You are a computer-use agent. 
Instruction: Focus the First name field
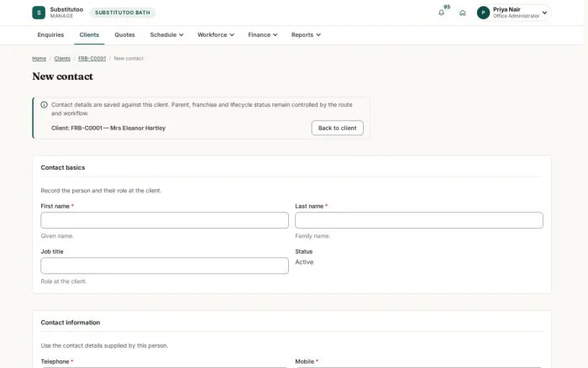click(x=165, y=220)
